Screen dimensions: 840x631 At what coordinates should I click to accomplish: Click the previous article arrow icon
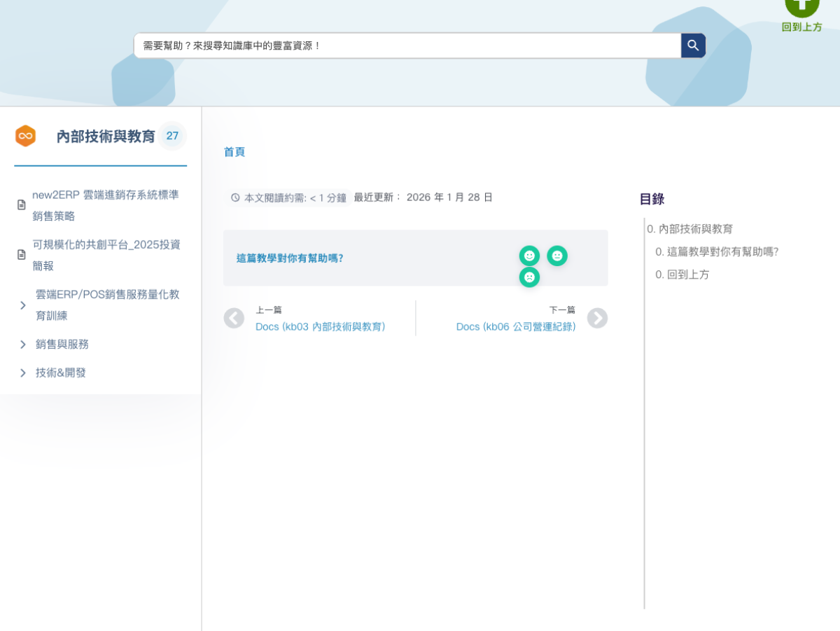pyautogui.click(x=234, y=319)
